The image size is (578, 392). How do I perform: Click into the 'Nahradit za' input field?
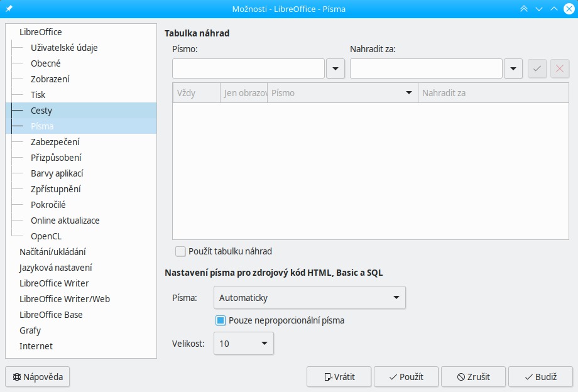point(426,68)
